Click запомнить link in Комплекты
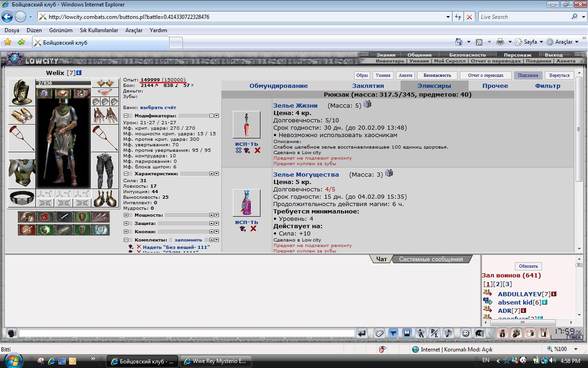The image size is (588, 368). pos(188,240)
